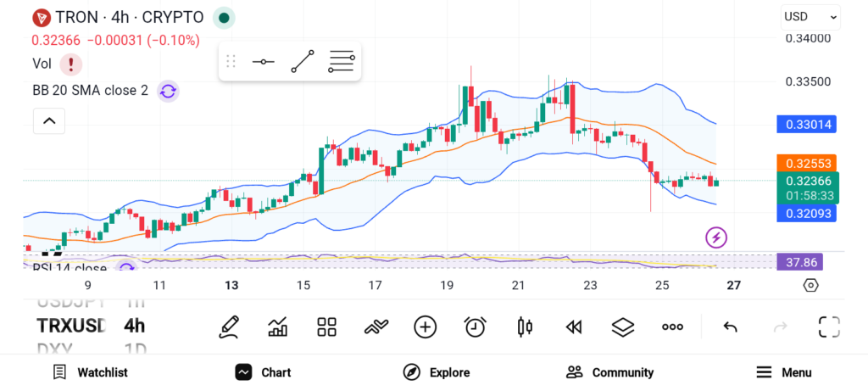Image resolution: width=868 pixels, height=391 pixels.
Task: Open the USD currency dropdown
Action: tap(810, 16)
